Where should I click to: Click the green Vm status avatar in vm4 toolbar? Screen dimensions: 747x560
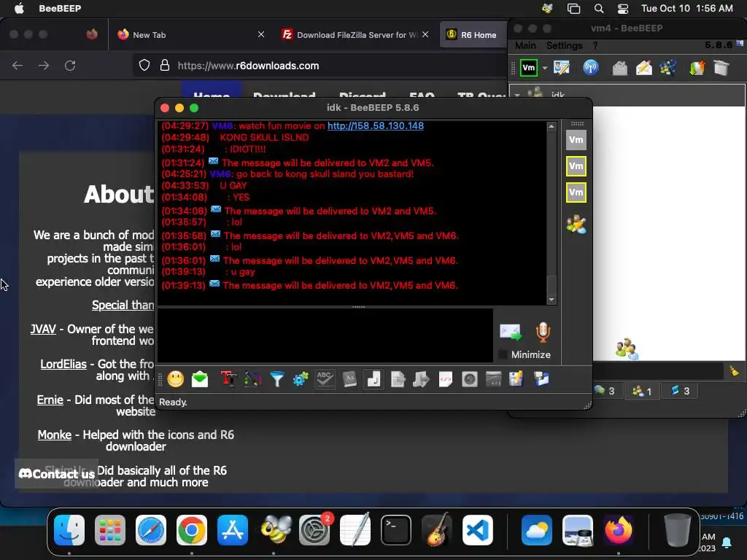pyautogui.click(x=529, y=68)
